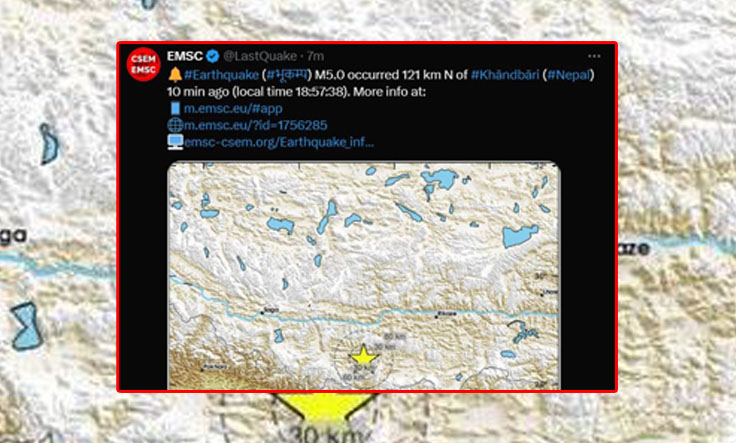Open the tweet's three-dot more menu
The width and height of the screenshot is (736, 443).
(594, 56)
